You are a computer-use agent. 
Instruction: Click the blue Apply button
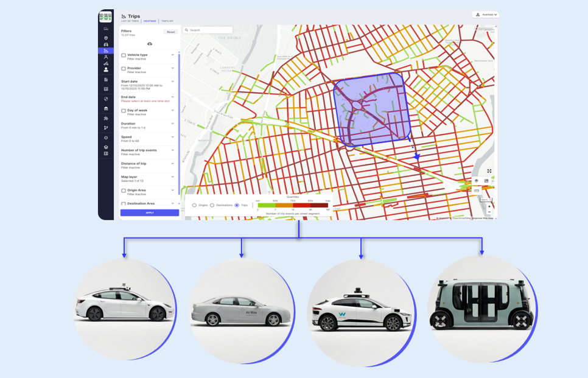pos(150,213)
